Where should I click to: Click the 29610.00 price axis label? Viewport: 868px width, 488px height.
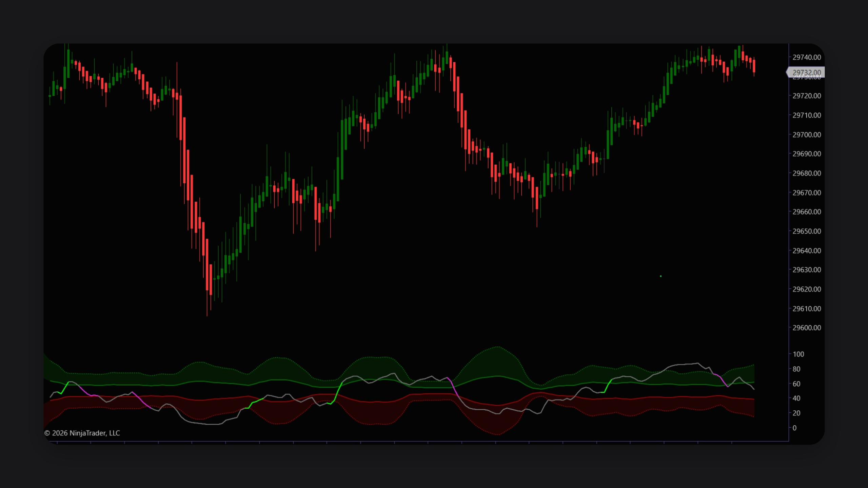point(807,309)
